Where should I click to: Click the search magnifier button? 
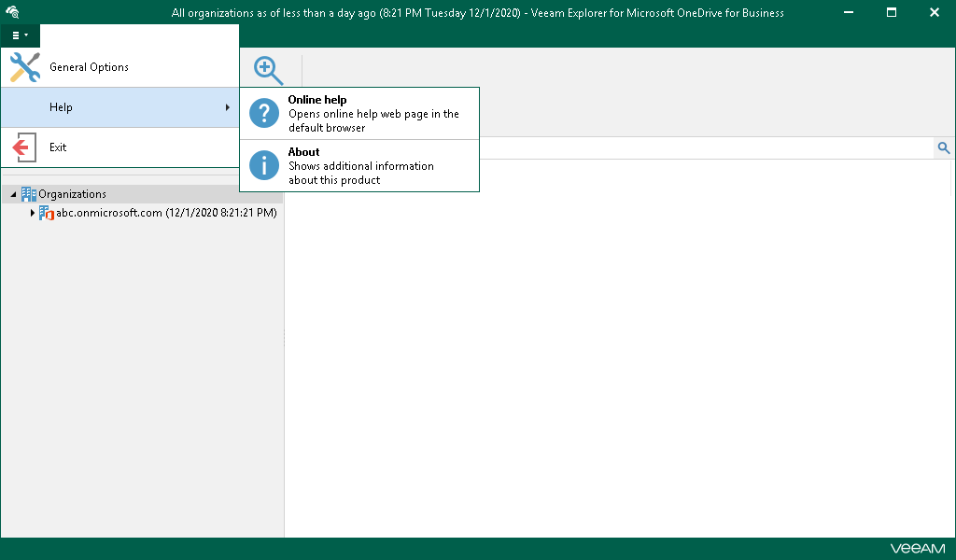point(943,148)
